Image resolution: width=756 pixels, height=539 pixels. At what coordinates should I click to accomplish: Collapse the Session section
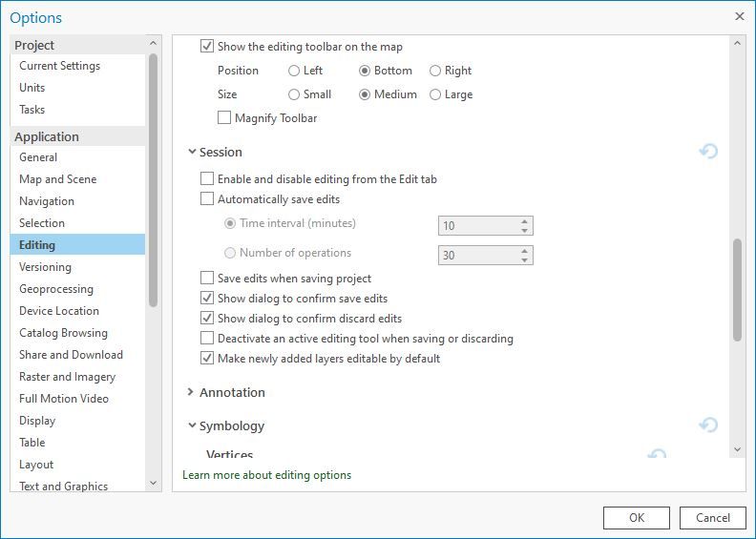coord(192,152)
